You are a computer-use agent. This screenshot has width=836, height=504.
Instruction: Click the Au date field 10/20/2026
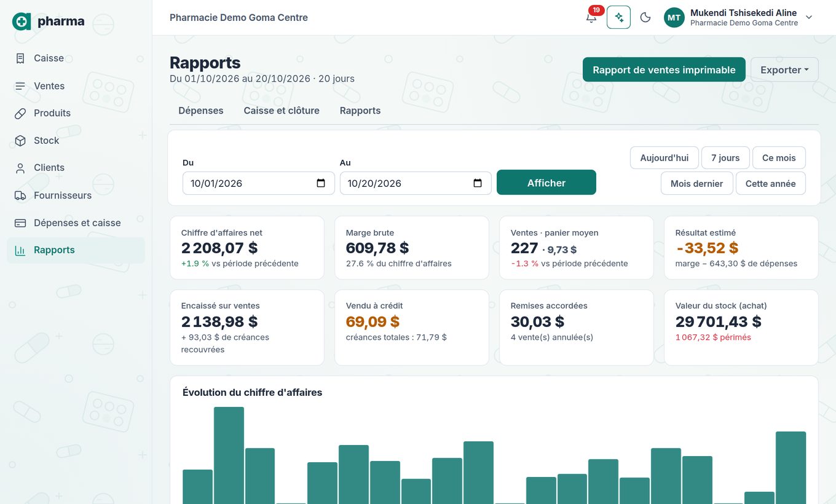point(416,183)
